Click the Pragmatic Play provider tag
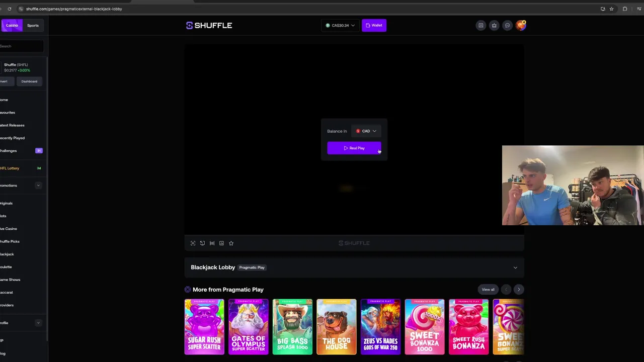Image resolution: width=644 pixels, height=362 pixels. (x=252, y=267)
